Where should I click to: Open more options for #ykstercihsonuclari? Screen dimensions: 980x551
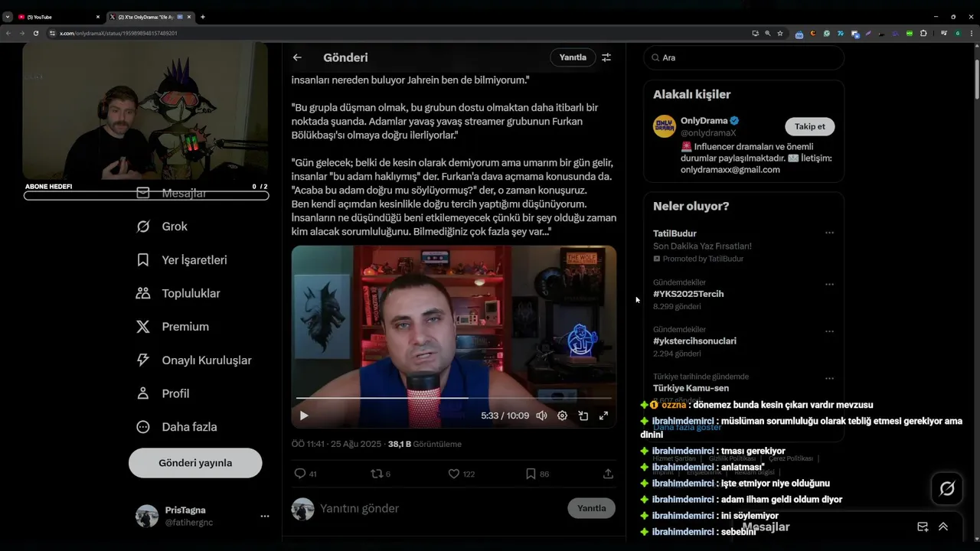pos(829,331)
